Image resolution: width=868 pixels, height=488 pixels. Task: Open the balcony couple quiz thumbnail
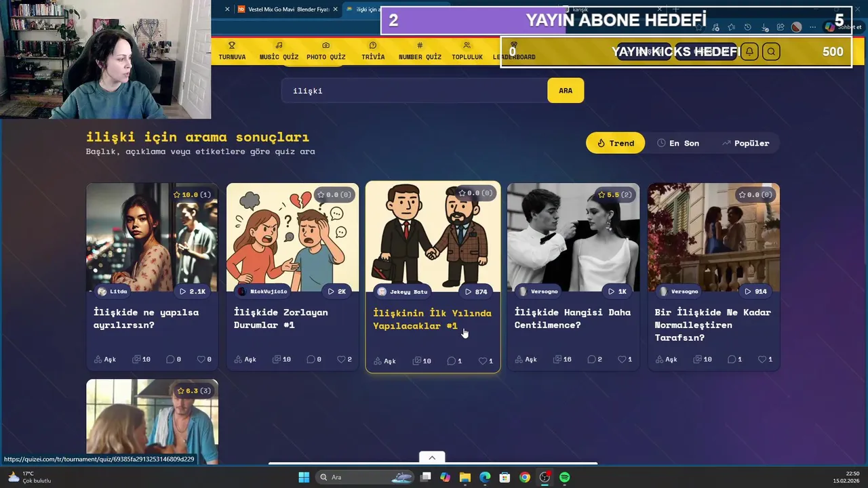point(713,237)
